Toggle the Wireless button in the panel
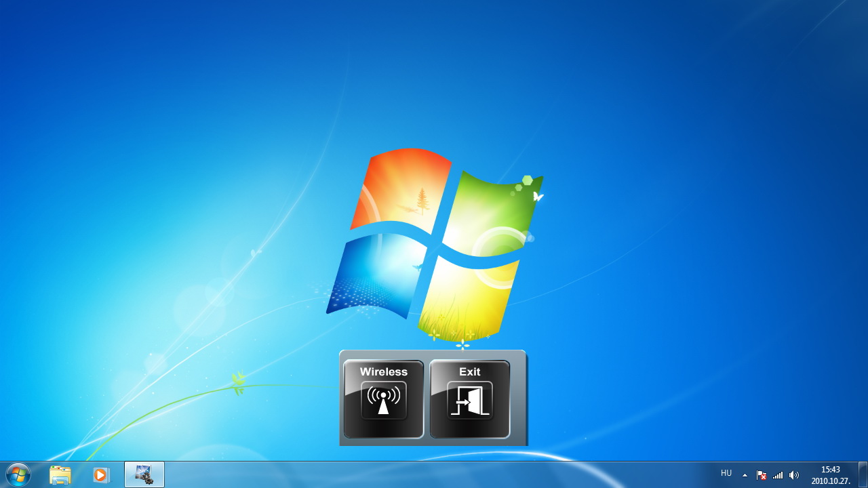868x488 pixels. tap(384, 399)
